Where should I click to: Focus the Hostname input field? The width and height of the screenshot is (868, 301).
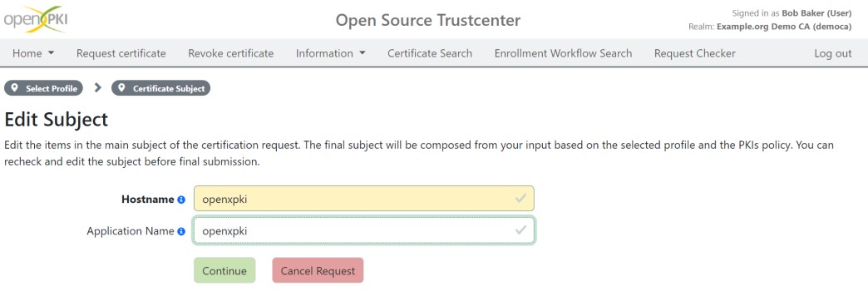pyautogui.click(x=363, y=199)
